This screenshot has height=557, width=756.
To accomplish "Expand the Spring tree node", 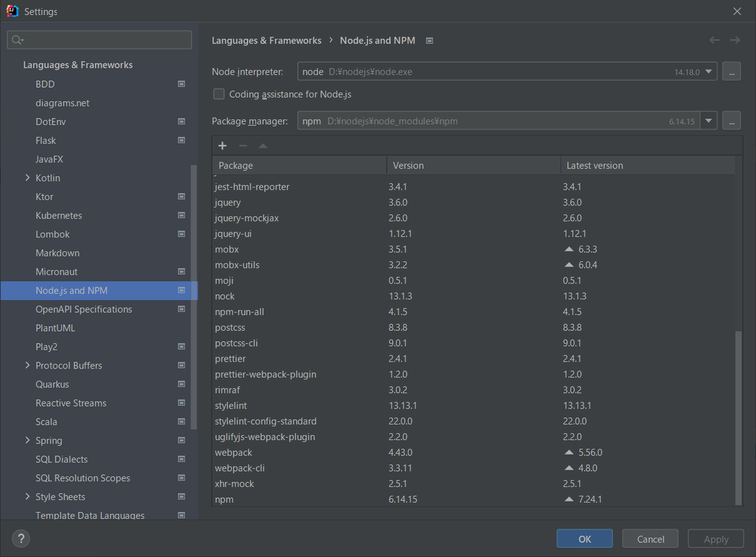I will [27, 440].
